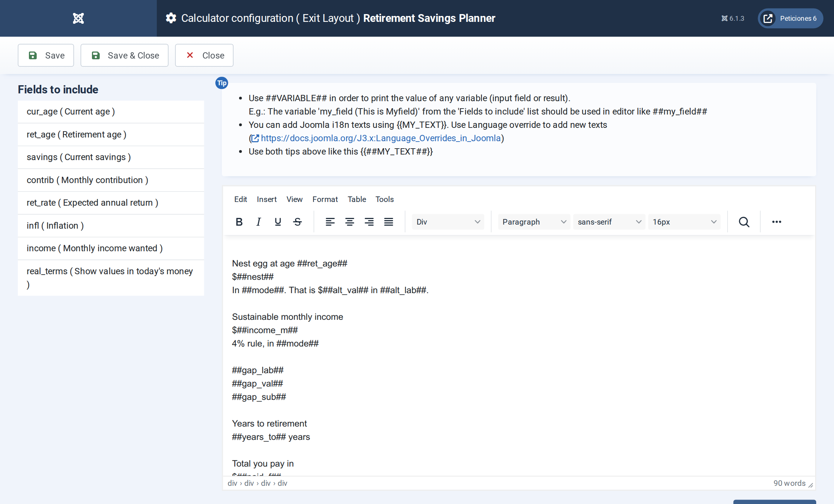This screenshot has width=834, height=504.
Task: Justify text in editor
Action: [388, 222]
